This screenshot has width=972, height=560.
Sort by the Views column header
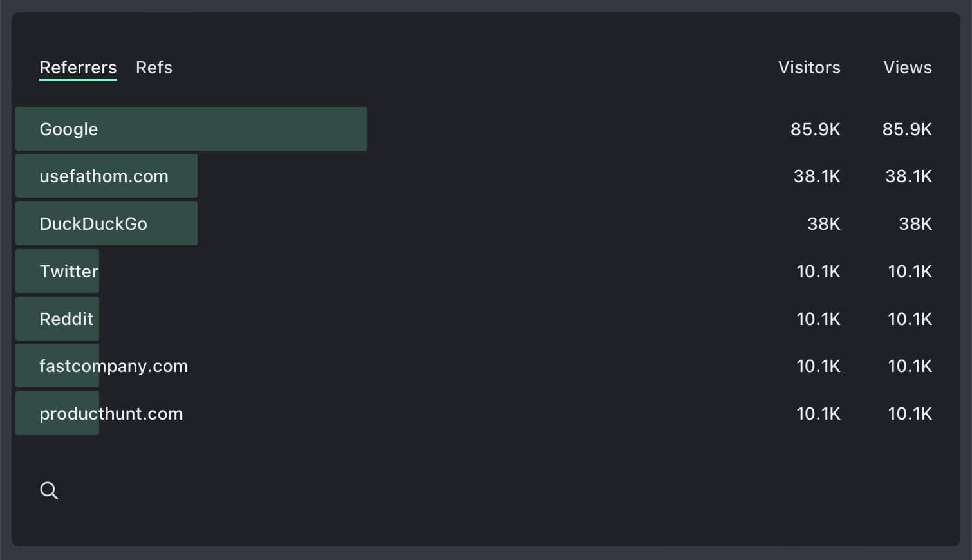tap(907, 67)
